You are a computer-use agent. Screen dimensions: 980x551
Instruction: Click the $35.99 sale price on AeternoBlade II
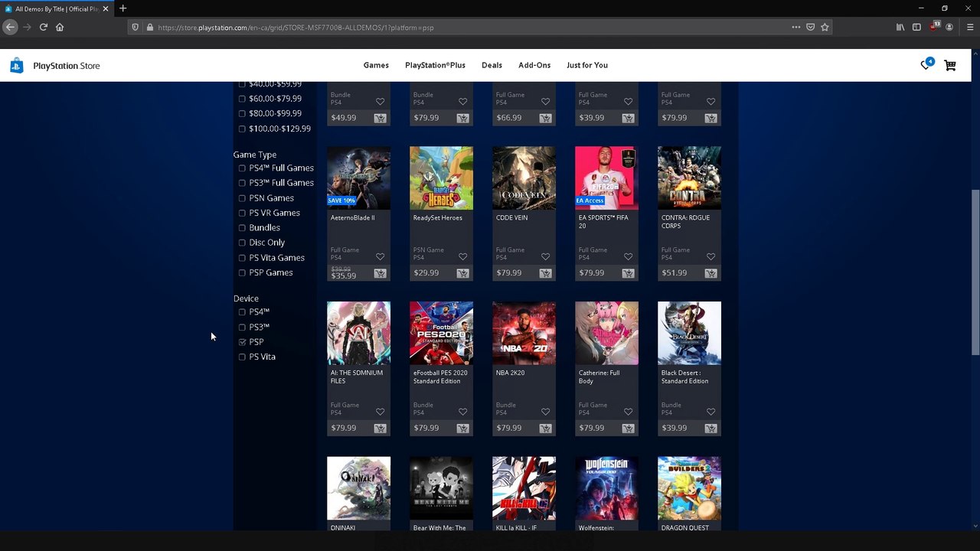(343, 275)
